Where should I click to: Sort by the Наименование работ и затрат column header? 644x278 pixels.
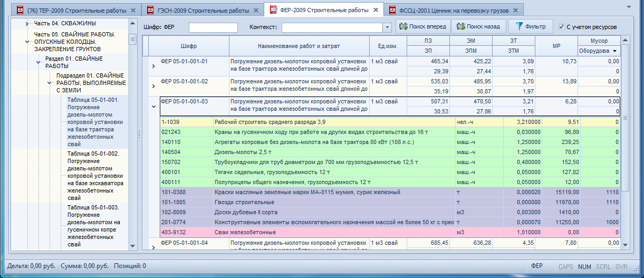pos(299,46)
